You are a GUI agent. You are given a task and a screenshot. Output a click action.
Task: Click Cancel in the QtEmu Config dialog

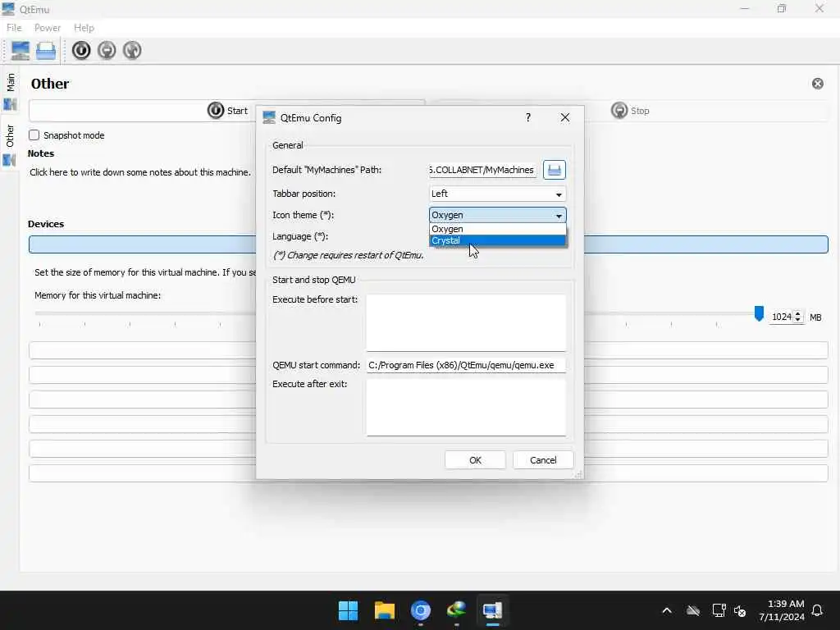click(x=543, y=460)
